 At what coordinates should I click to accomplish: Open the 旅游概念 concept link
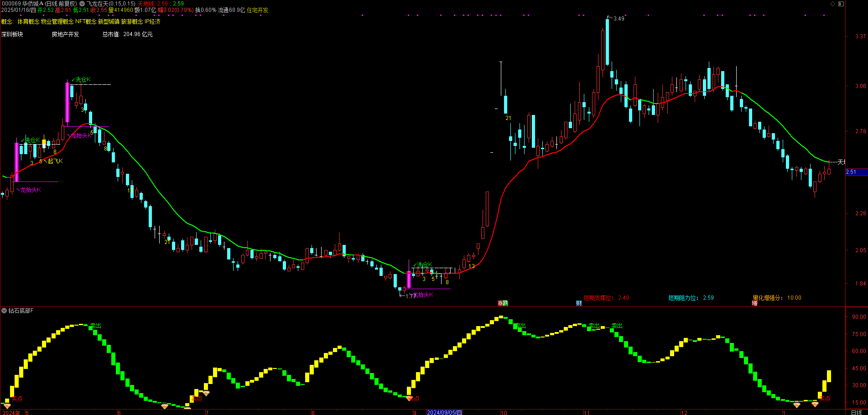132,21
